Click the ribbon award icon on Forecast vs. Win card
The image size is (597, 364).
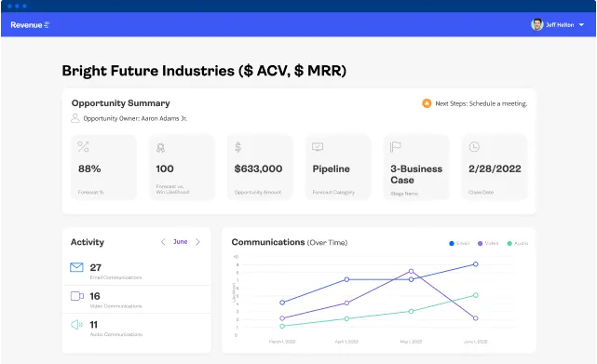161,148
